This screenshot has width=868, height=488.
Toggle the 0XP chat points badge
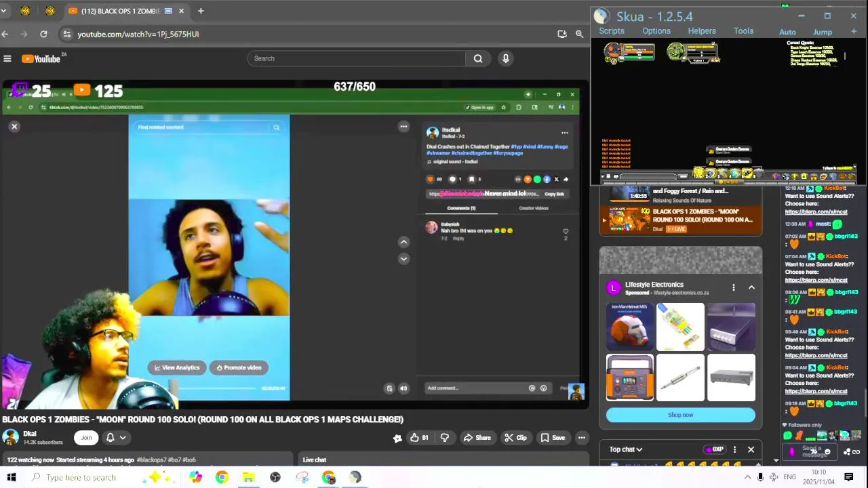pos(713,449)
